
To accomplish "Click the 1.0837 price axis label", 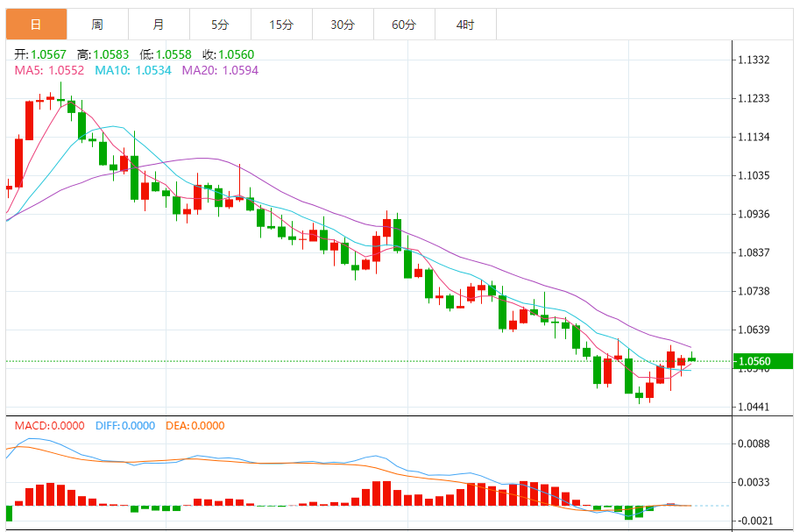I will click(754, 252).
